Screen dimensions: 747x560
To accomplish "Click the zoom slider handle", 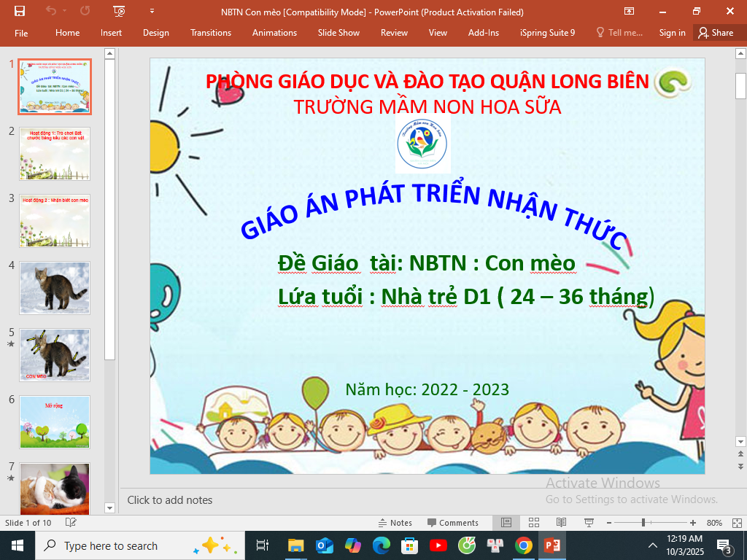I will click(643, 523).
